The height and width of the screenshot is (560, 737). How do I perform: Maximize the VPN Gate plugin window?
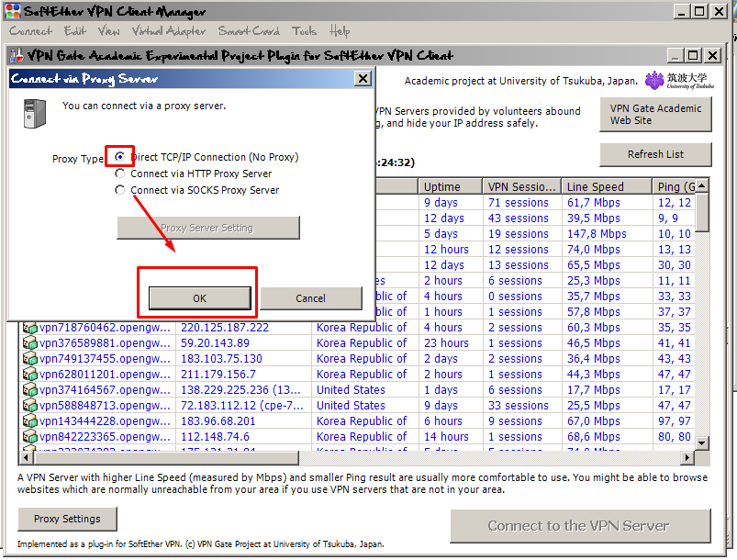(693, 55)
